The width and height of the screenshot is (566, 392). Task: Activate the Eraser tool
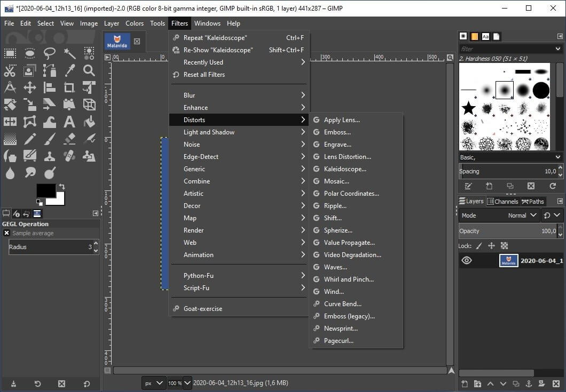pos(69,139)
